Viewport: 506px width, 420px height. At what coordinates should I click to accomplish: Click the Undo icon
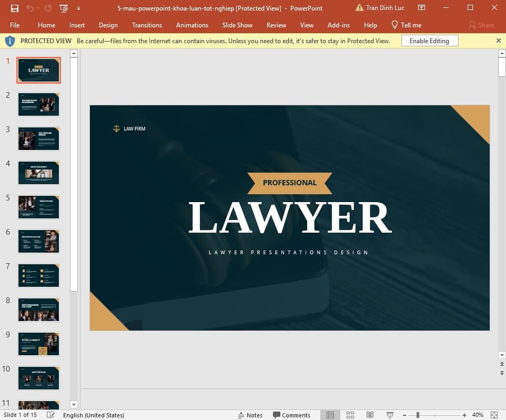tap(30, 8)
